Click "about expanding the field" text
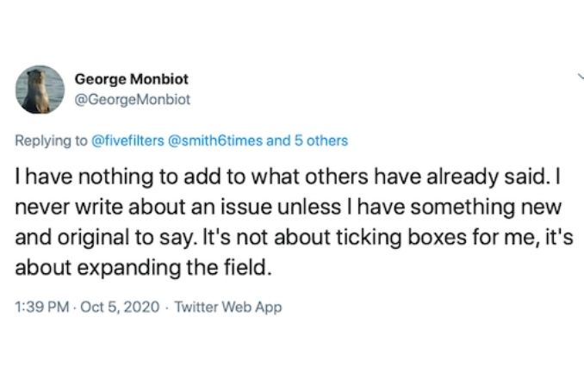The image size is (584, 392). coord(142,267)
